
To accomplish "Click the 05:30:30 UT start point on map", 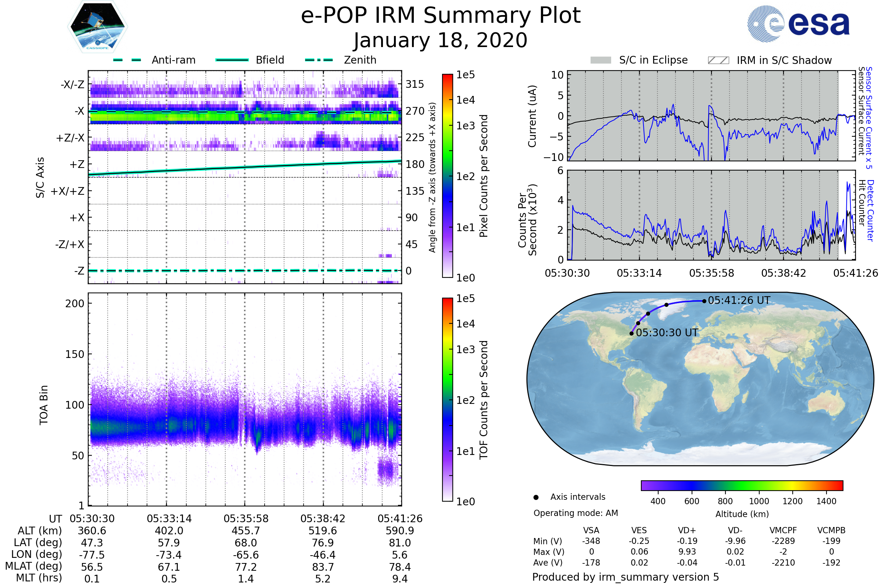I will [631, 333].
